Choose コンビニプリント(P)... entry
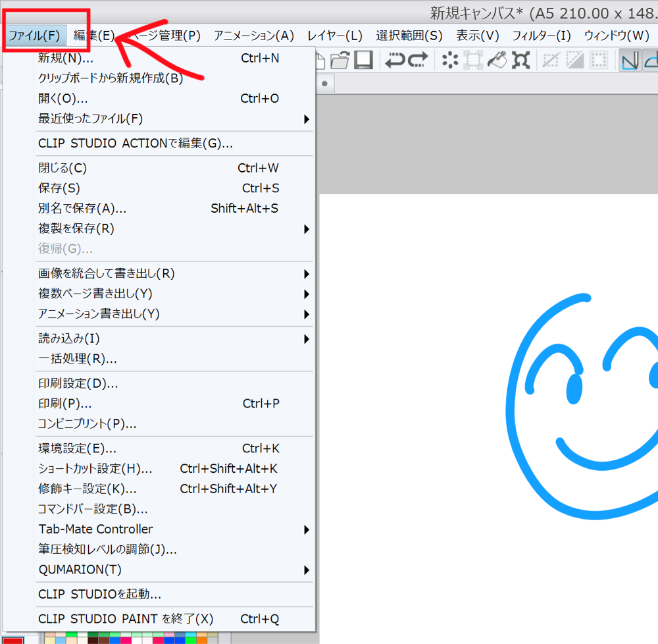 tap(175, 423)
